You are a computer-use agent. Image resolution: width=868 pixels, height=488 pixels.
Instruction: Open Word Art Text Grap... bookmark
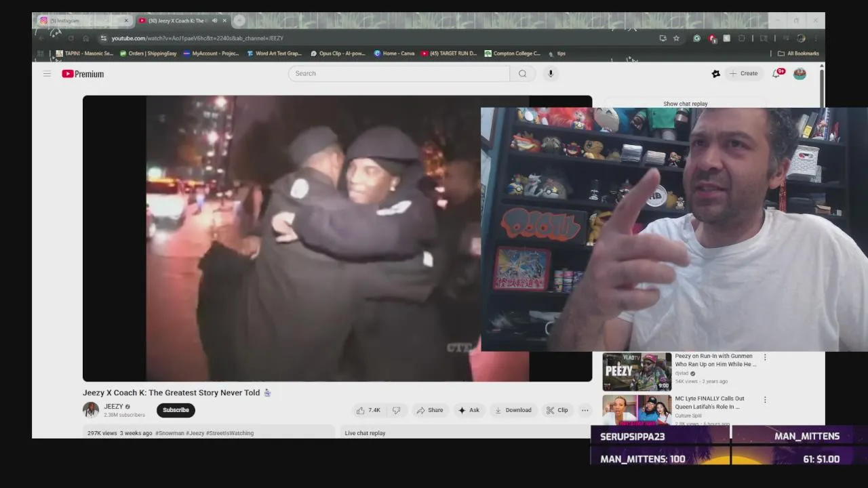pyautogui.click(x=275, y=53)
